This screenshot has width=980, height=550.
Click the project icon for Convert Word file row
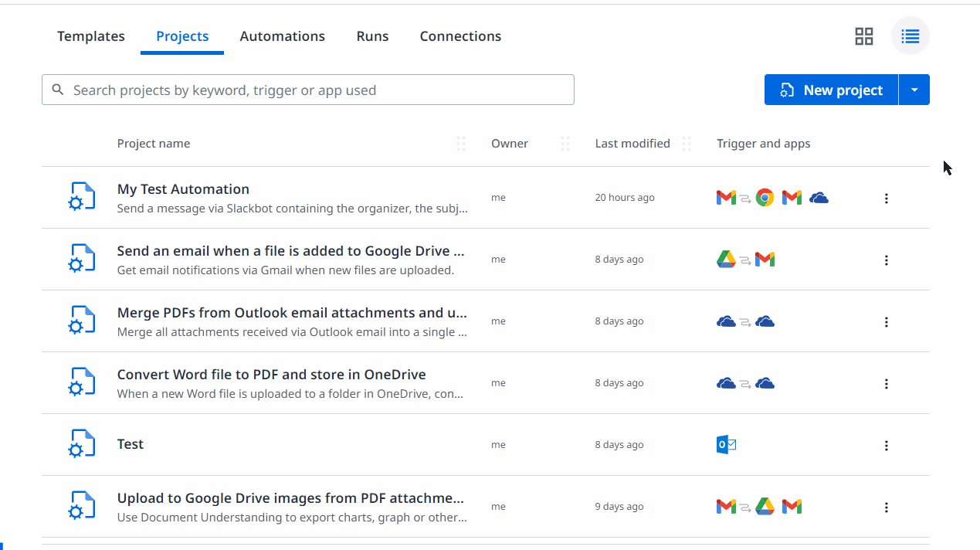click(x=82, y=382)
